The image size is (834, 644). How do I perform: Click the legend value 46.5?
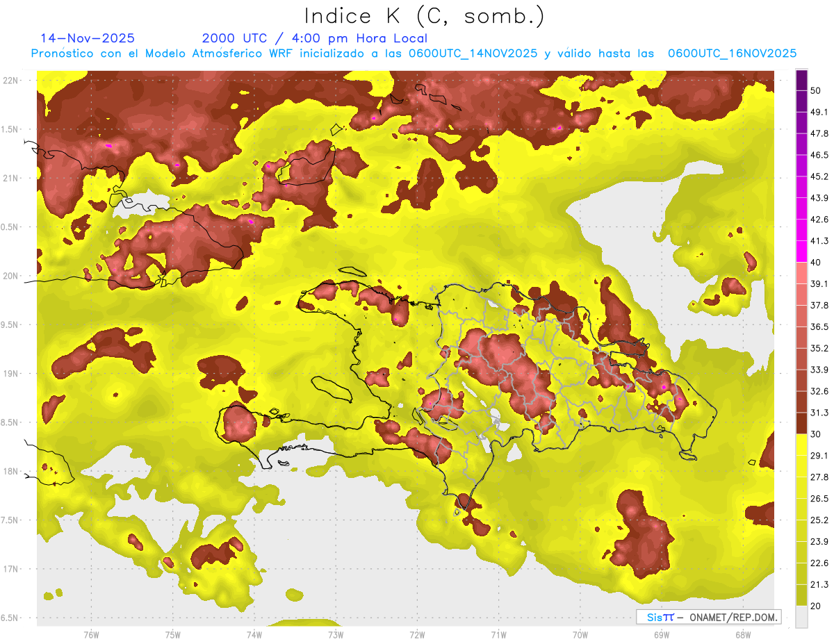819,155
